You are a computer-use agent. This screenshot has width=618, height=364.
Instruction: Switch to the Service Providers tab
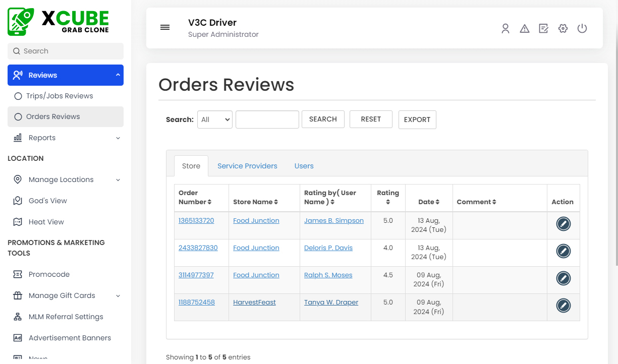tap(247, 165)
